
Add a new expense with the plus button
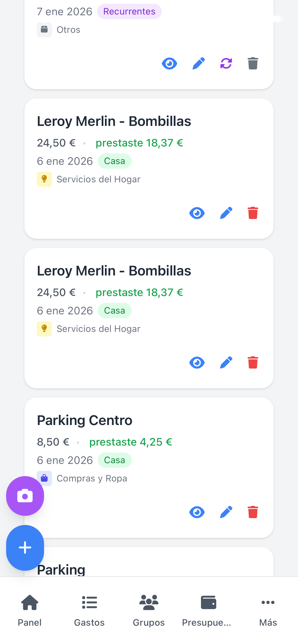click(x=25, y=547)
